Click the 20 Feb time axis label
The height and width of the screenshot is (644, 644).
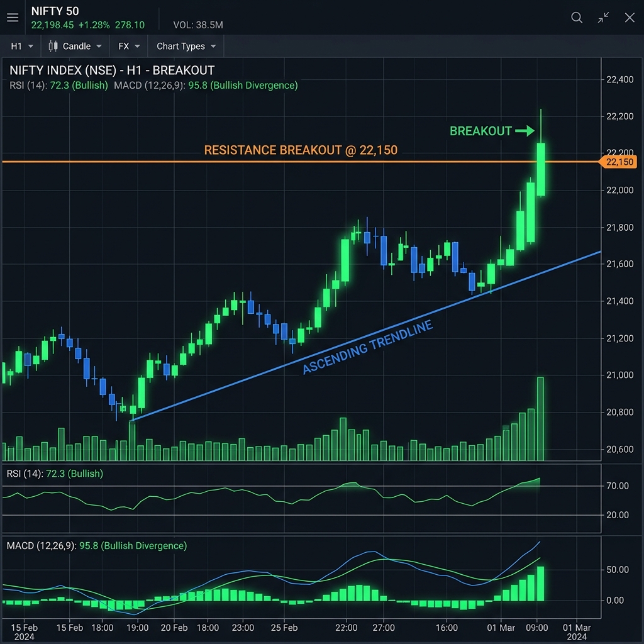(x=174, y=628)
